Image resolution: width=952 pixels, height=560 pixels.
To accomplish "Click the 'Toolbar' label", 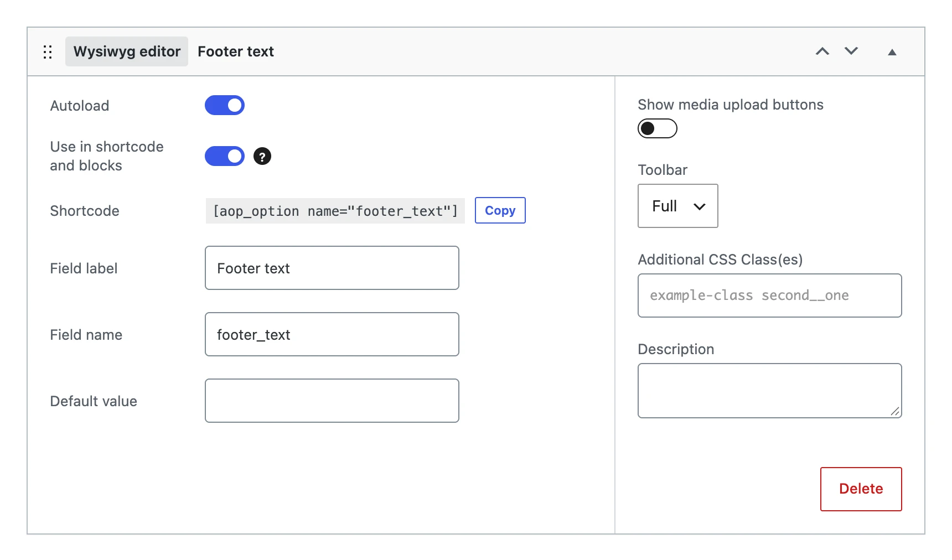I will (x=663, y=170).
